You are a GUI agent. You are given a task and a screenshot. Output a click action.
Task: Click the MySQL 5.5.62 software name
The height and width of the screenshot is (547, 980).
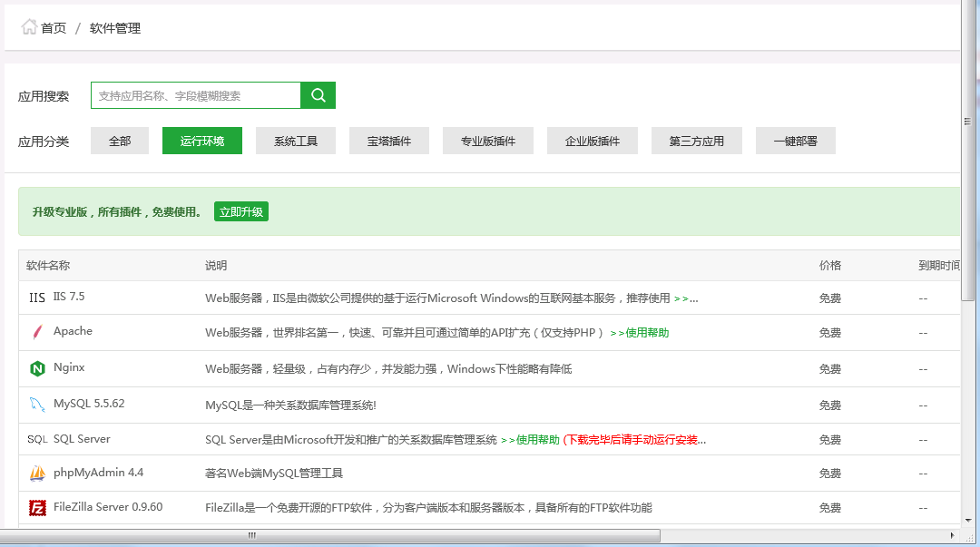click(89, 403)
